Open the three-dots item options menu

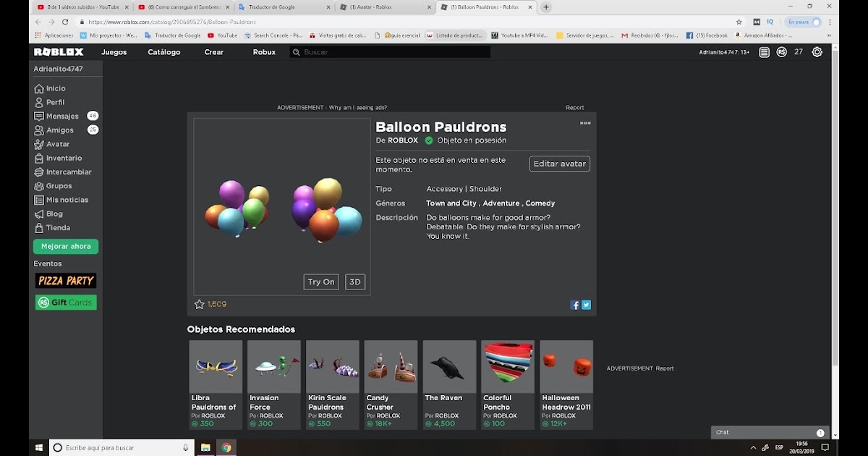click(x=585, y=123)
